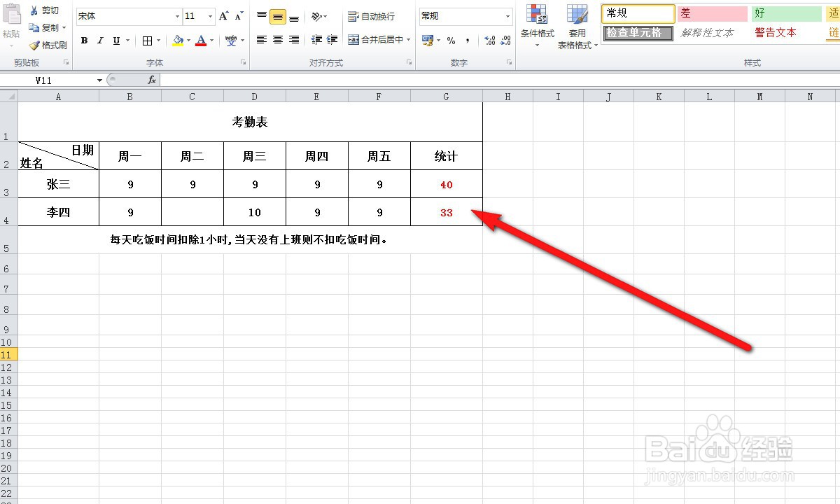Viewport: 840px width, 504px height.
Task: Click the Copy icon
Action: point(34,28)
